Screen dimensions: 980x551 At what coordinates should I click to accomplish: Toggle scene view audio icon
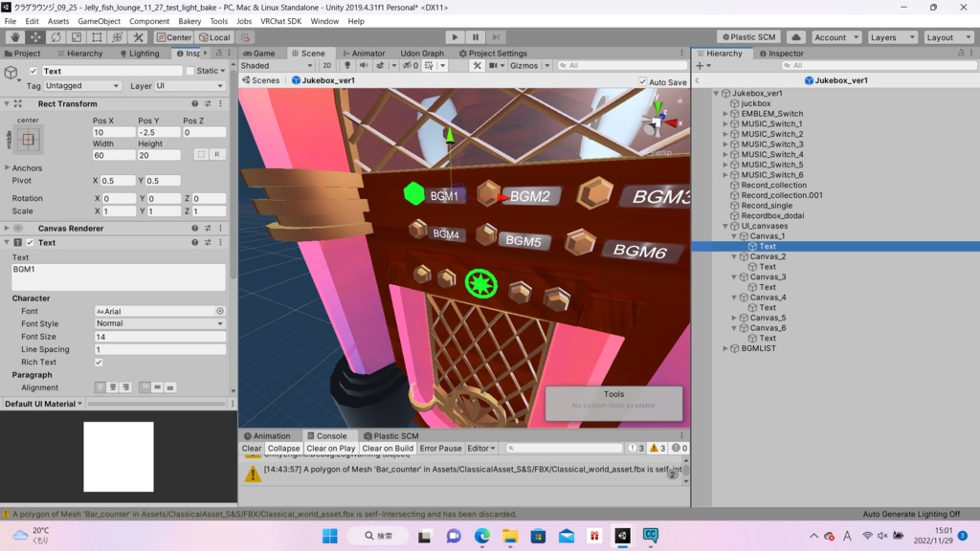(x=363, y=64)
